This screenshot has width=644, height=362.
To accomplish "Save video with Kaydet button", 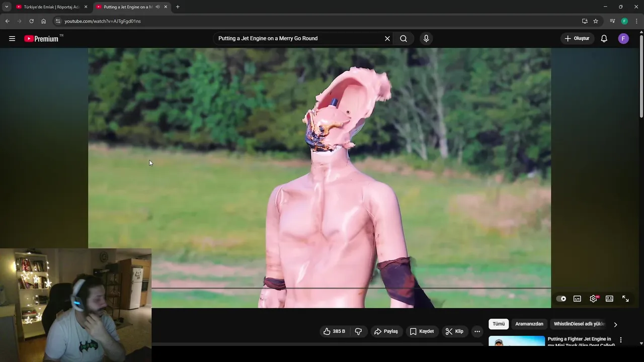I will (x=422, y=331).
